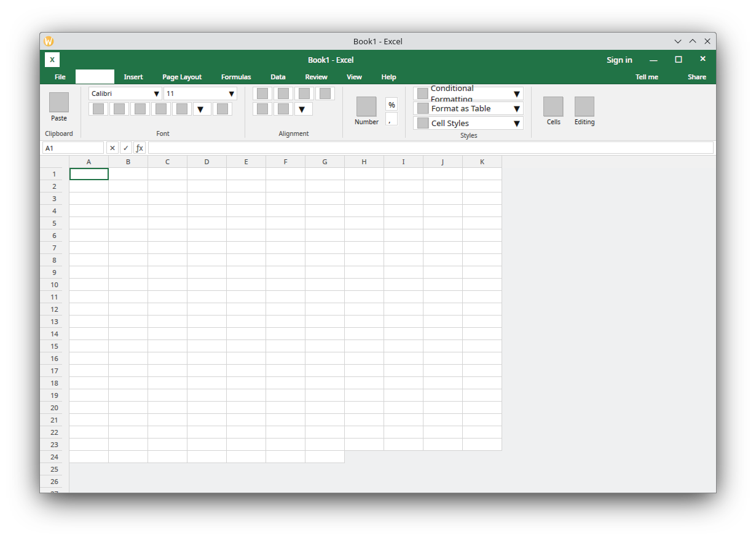Open the File tab

tap(60, 77)
